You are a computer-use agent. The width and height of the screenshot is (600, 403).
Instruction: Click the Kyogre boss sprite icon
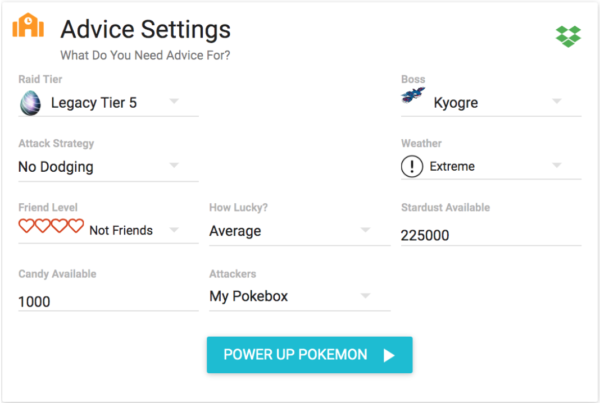pos(413,97)
